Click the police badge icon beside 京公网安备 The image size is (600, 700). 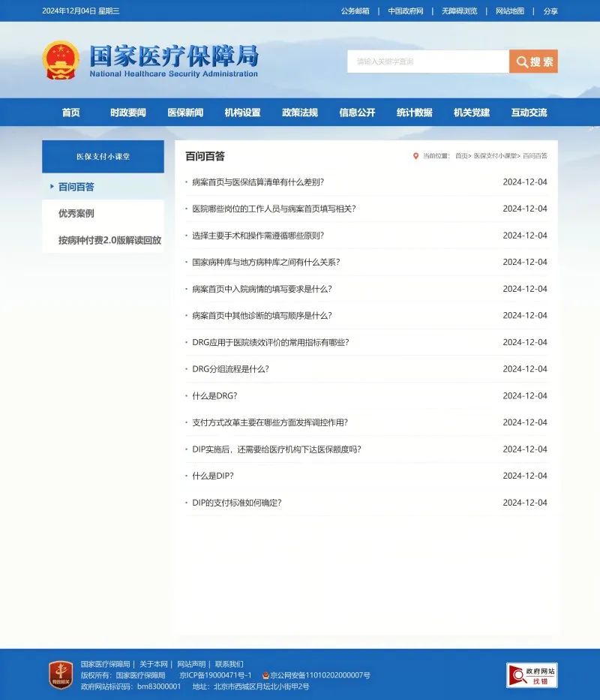(x=265, y=675)
